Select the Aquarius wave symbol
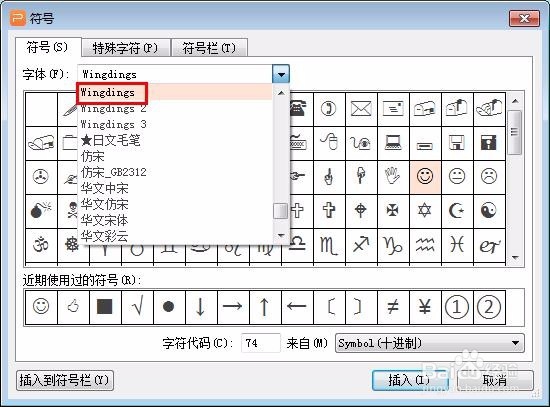Screen dimensions: 550x407 pyautogui.click(x=425, y=245)
